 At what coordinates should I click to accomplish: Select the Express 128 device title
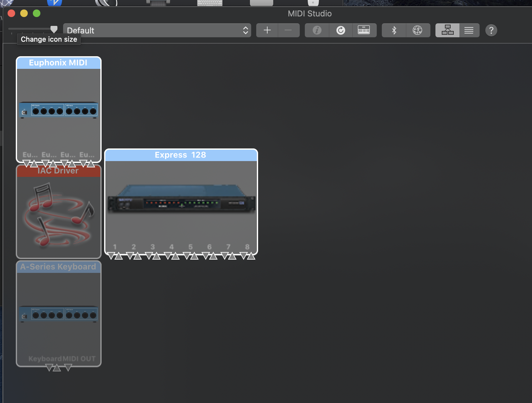[180, 155]
